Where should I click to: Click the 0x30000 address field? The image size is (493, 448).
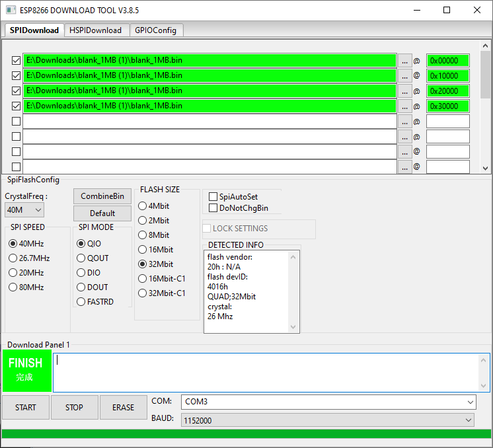(x=447, y=106)
